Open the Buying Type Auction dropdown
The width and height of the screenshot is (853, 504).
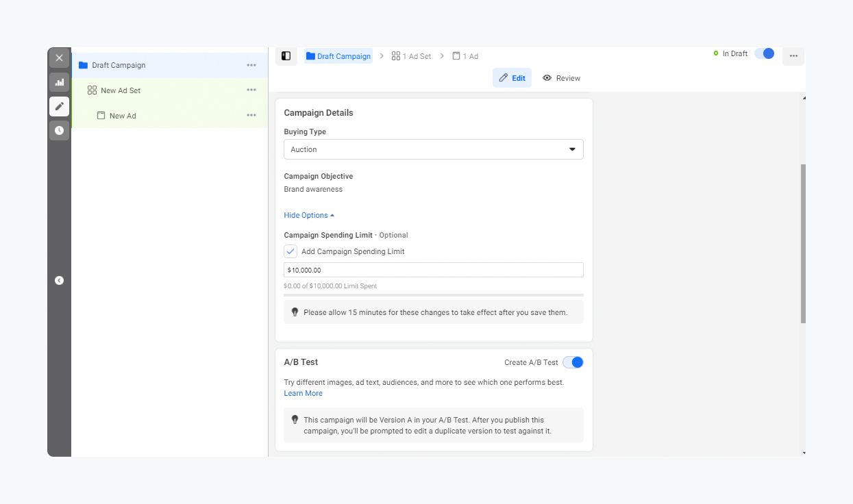pos(433,149)
